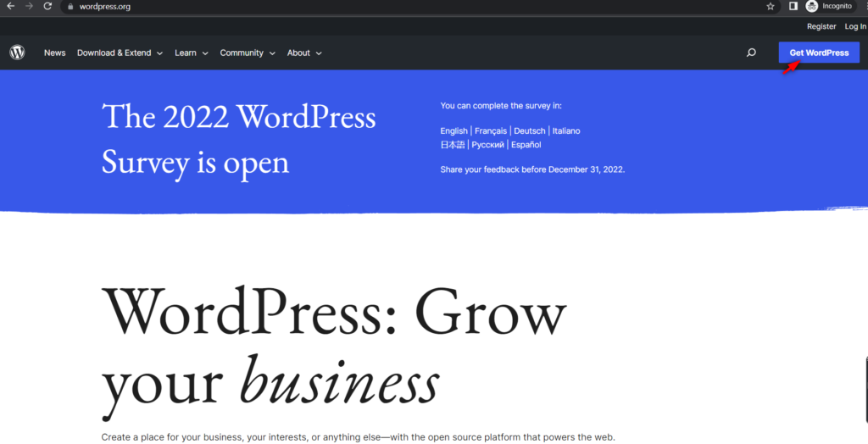Image resolution: width=868 pixels, height=444 pixels.
Task: Open the Community menu item
Action: [242, 53]
